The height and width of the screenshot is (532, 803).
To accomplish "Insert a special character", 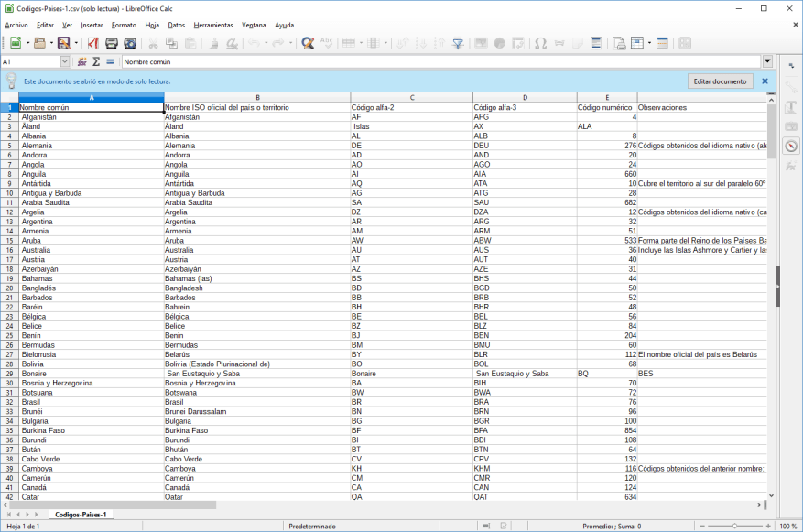I will (542, 42).
